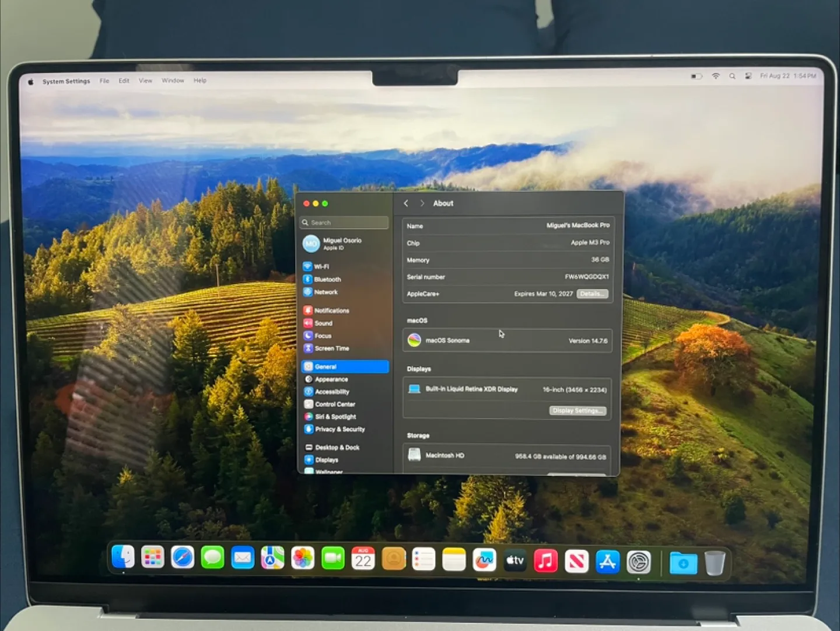
Task: Click the AppleCare+ Details button
Action: [592, 294]
